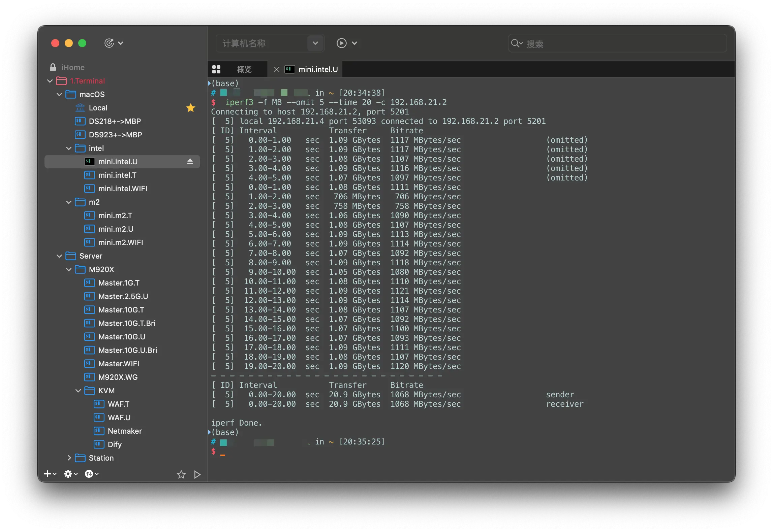This screenshot has height=532, width=773.
Task: Click the eject icon next to mini.intel.U
Action: 190,162
